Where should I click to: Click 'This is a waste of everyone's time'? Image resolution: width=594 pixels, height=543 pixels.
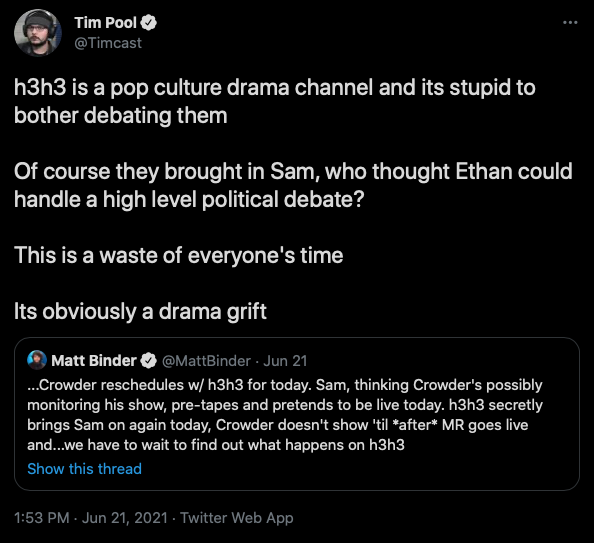[178, 255]
